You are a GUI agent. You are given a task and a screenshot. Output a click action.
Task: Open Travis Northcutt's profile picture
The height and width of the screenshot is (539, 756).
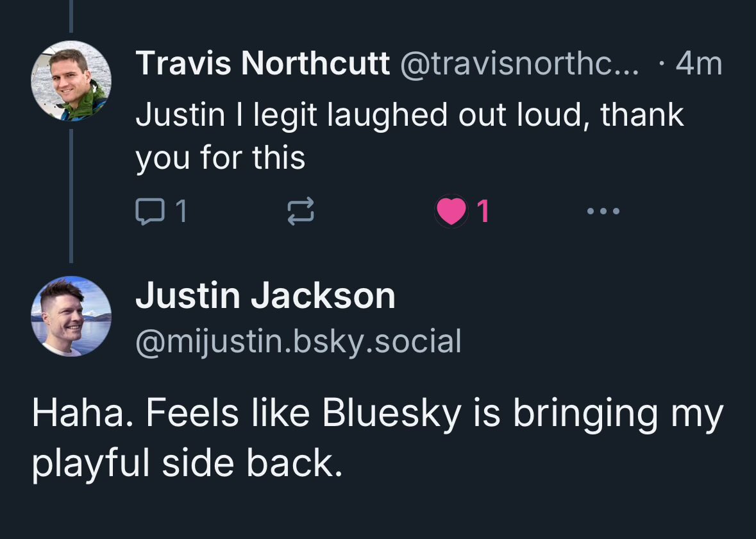pyautogui.click(x=71, y=81)
